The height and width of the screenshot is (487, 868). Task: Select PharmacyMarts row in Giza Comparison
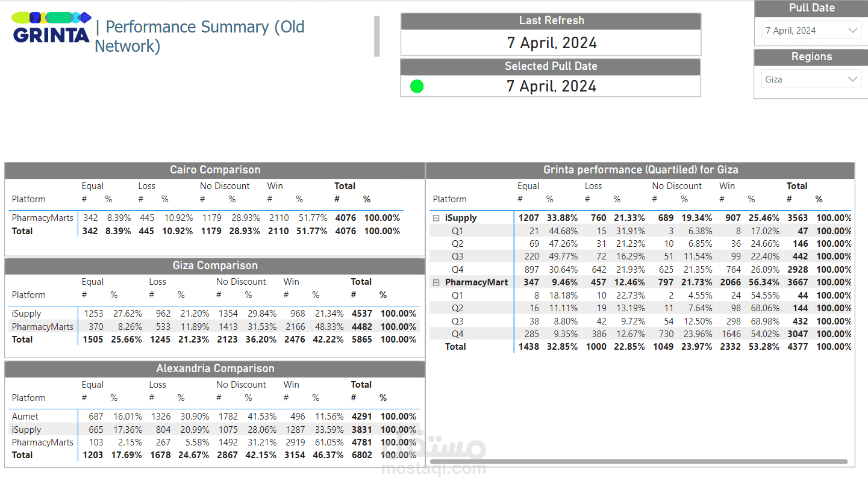[214, 327]
